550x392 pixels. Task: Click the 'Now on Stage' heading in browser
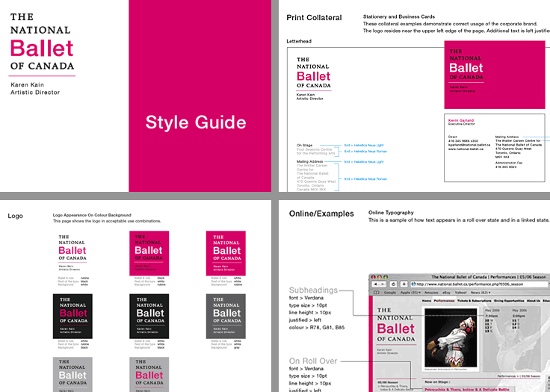tap(437, 382)
